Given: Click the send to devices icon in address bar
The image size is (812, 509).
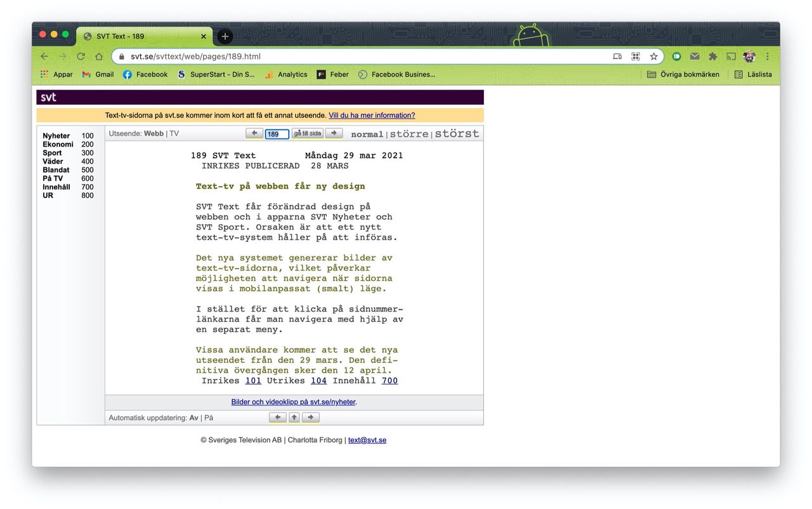Looking at the screenshot, I should (617, 56).
